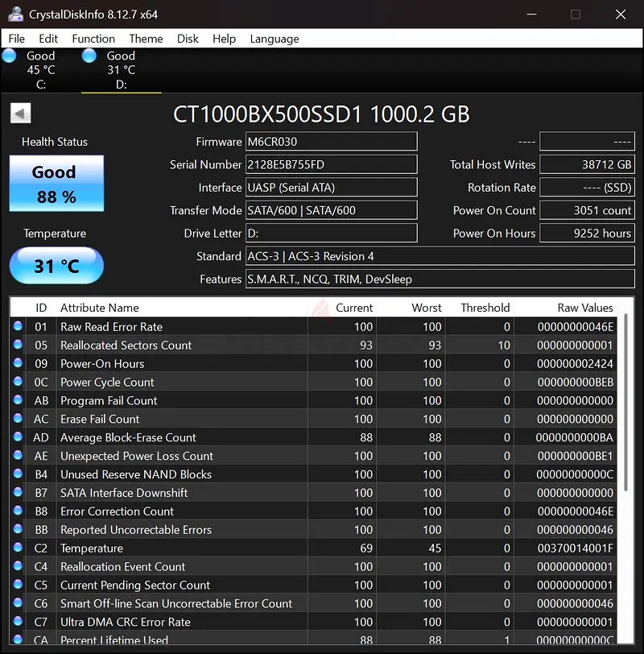Select the Reallocated Sectors Count row text
This screenshot has width=644, height=654.
click(126, 345)
